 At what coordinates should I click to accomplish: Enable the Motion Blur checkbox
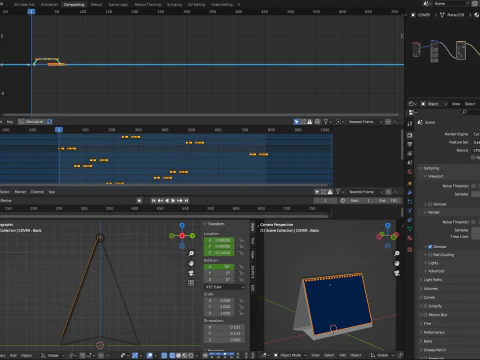click(425, 315)
